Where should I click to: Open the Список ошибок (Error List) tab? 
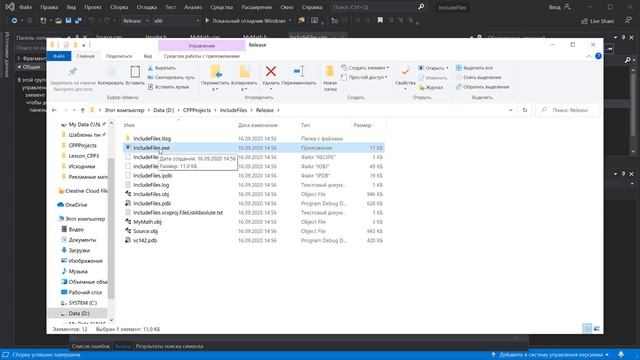tap(91, 346)
